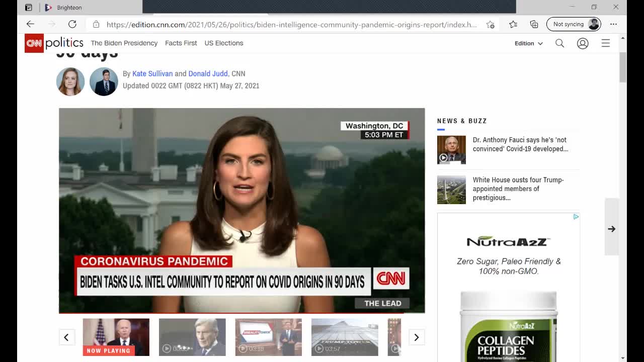Select the Brighteon browser tab
Image resolution: width=644 pixels, height=362 pixels.
click(x=69, y=8)
